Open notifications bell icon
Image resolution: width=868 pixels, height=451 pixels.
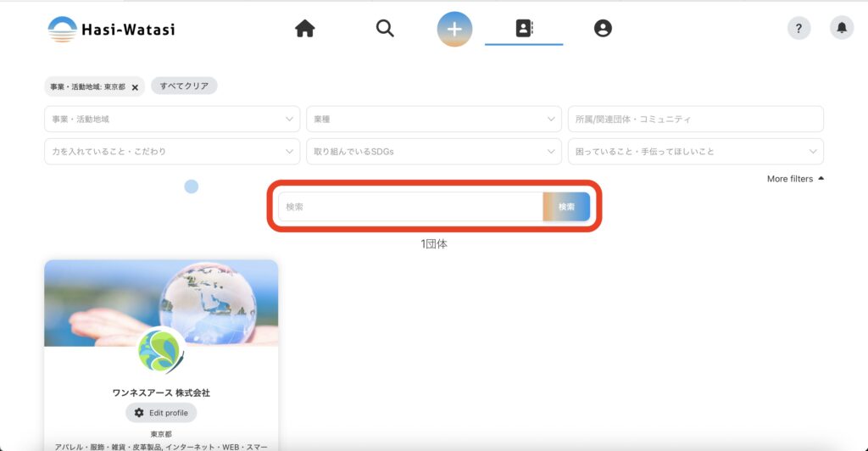click(x=841, y=29)
